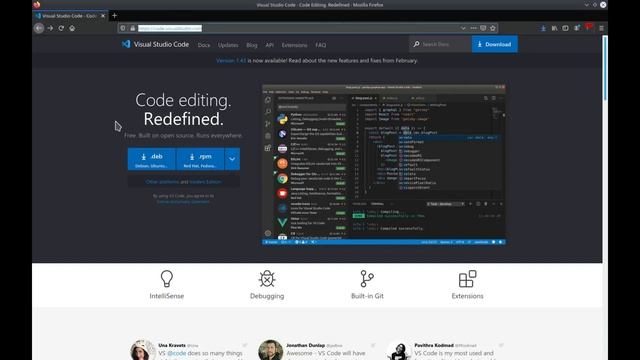This screenshot has width=640, height=360.
Task: Open the Insiders Edition link
Action: tap(205, 182)
